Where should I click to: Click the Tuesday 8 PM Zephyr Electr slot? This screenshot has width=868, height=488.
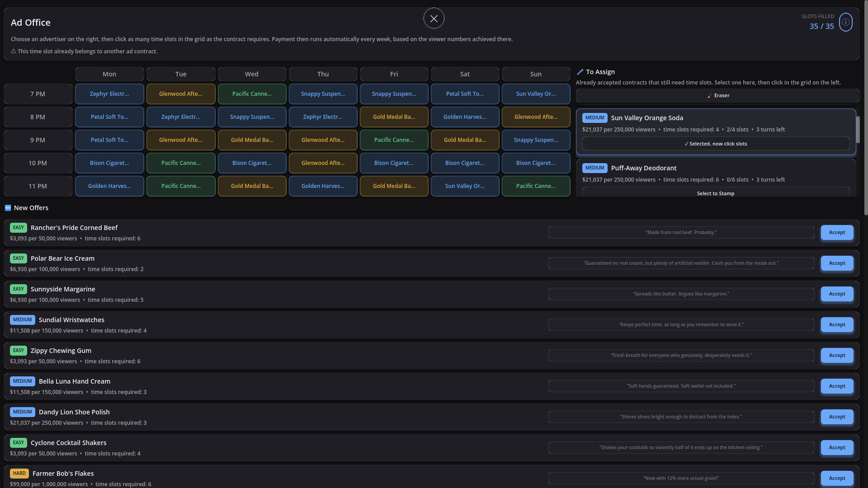tap(181, 117)
